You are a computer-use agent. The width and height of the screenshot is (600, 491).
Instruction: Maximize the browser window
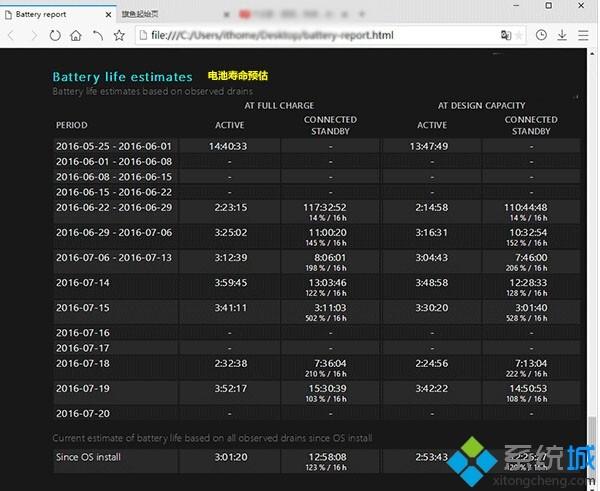point(548,6)
